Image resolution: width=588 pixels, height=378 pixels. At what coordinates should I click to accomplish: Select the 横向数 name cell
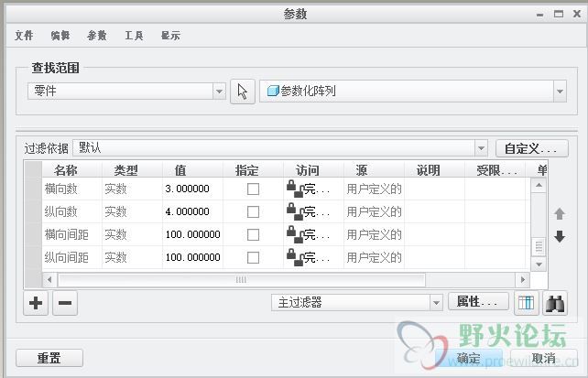[72, 189]
